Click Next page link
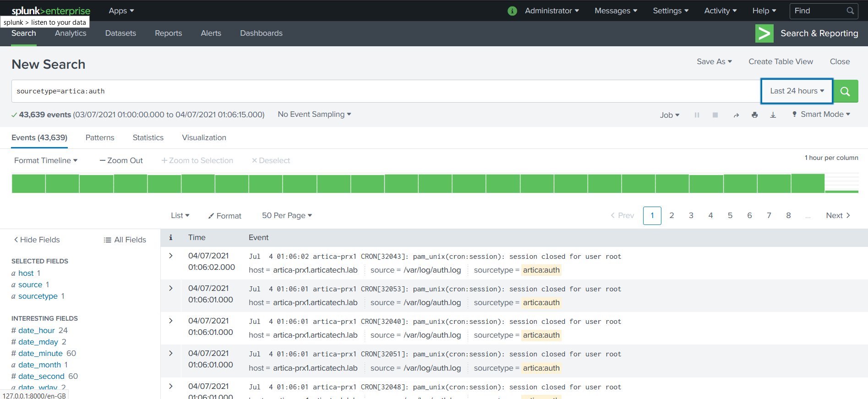868x399 pixels. pyautogui.click(x=838, y=215)
